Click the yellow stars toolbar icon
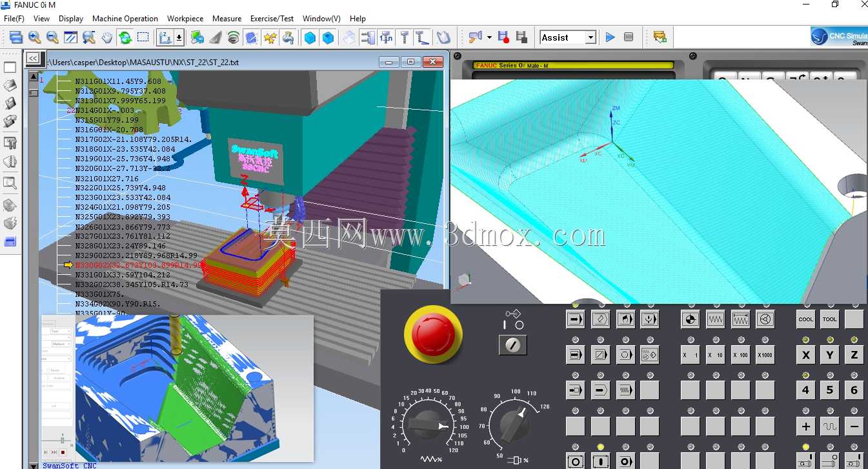The width and height of the screenshot is (868, 469). (x=270, y=37)
